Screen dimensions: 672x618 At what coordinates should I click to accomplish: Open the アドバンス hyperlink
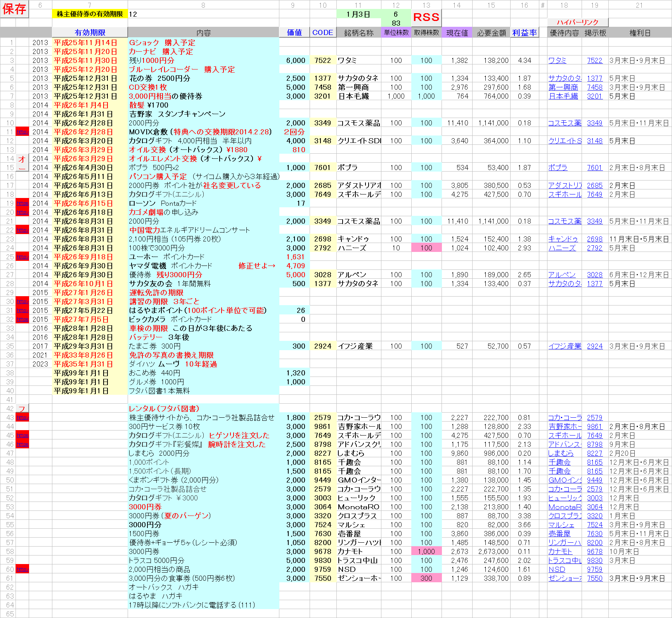pos(565,444)
